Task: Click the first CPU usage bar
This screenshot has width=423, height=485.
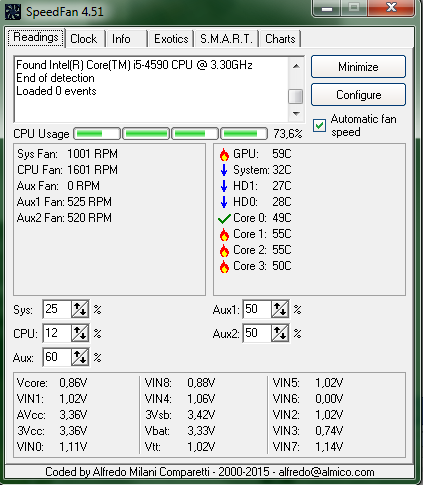Action: pyautogui.click(x=97, y=134)
